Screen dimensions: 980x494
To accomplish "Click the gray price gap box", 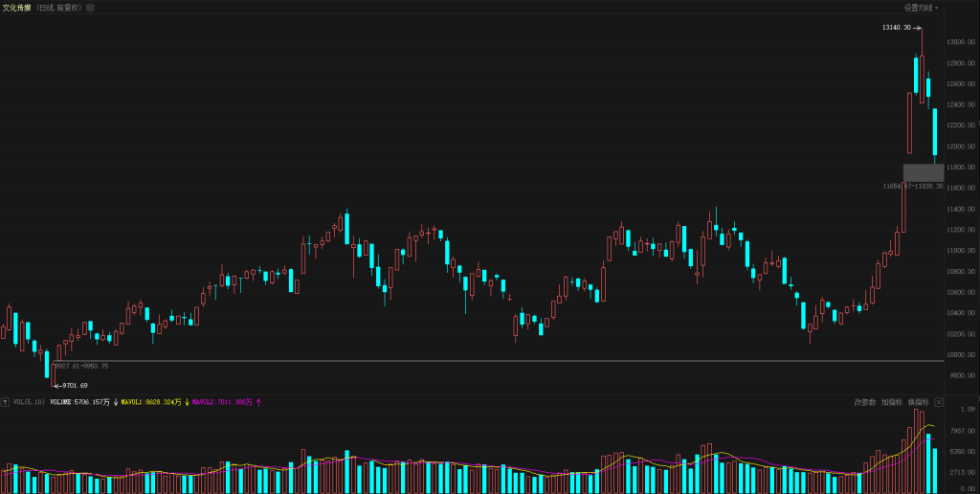I will point(924,172).
